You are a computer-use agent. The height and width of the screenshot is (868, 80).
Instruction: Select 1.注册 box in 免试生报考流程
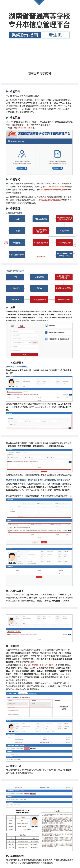point(17,219)
